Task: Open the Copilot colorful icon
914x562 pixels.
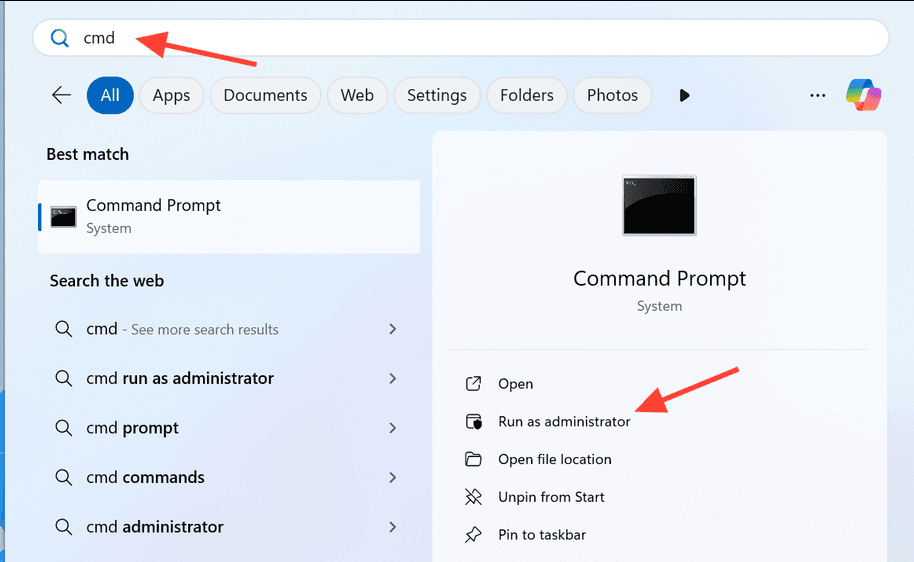Action: pos(863,95)
